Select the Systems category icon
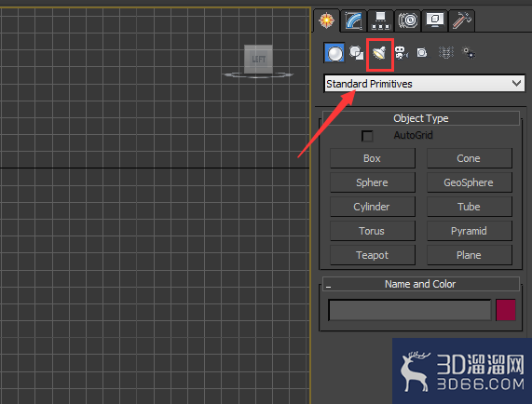This screenshot has height=404, width=532. [x=469, y=53]
